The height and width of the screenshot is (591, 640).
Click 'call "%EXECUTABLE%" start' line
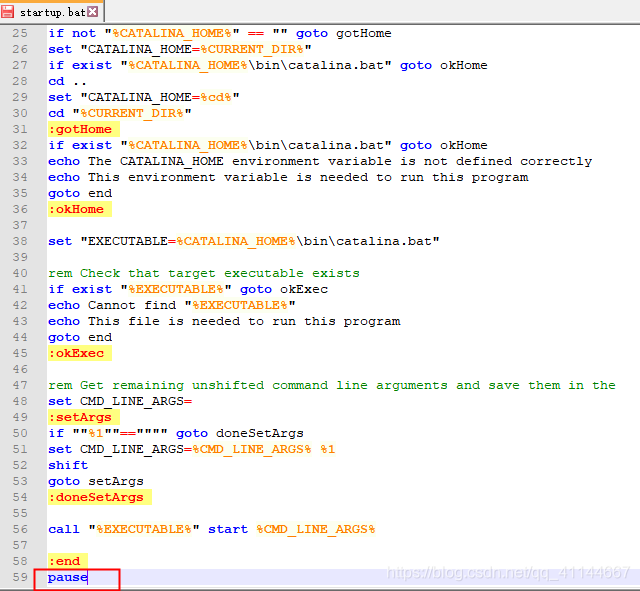click(211, 529)
